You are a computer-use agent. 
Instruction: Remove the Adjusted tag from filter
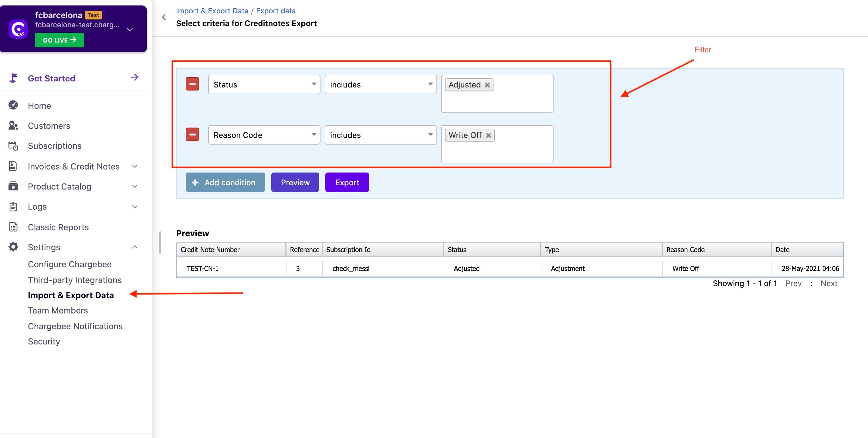click(x=487, y=85)
